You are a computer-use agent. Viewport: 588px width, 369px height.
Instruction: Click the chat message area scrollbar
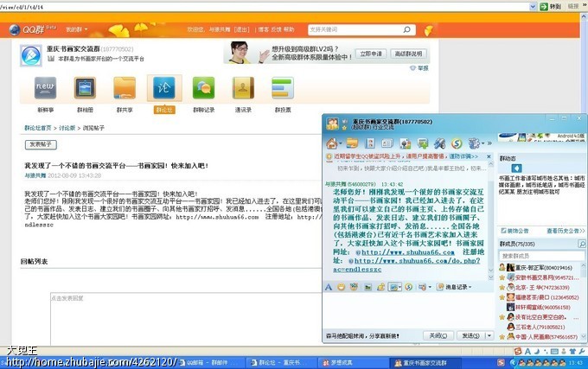(x=490, y=217)
